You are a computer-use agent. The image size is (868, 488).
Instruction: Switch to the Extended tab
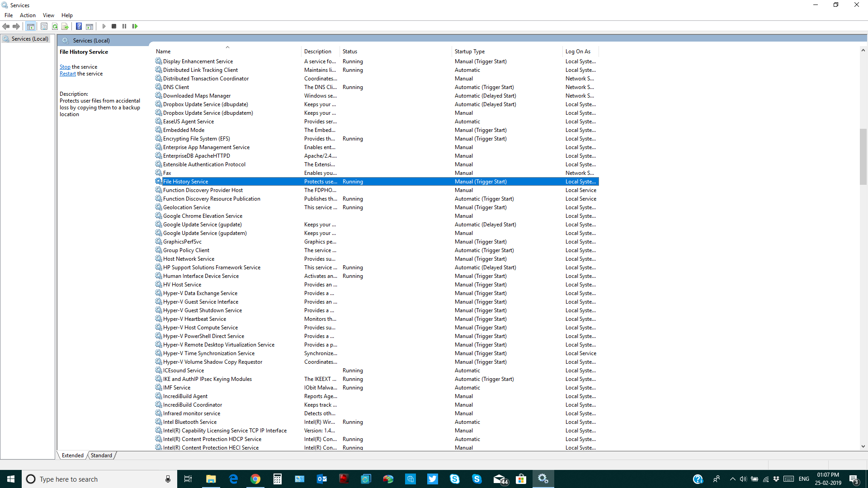pyautogui.click(x=73, y=455)
